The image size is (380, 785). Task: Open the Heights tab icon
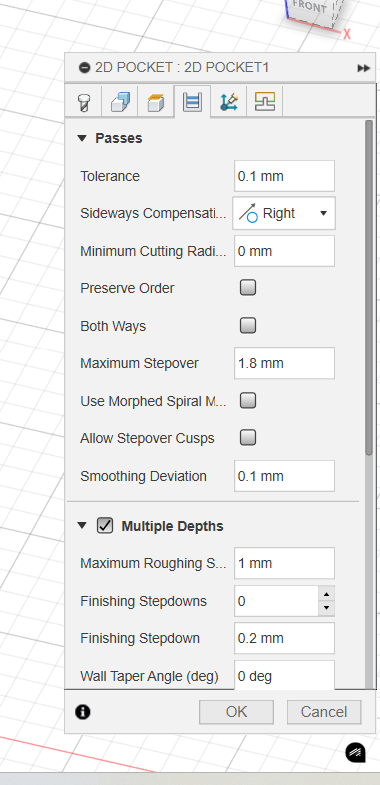(x=156, y=103)
